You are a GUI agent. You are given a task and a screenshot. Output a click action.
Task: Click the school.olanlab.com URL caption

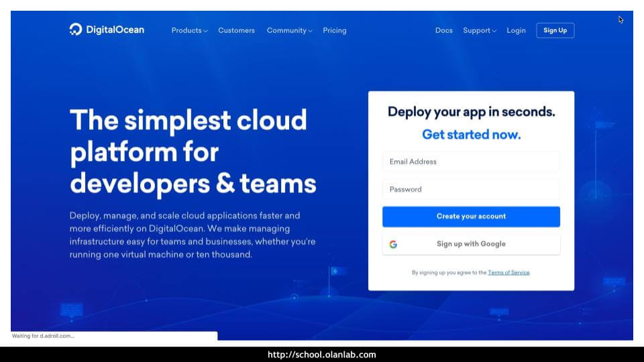322,355
